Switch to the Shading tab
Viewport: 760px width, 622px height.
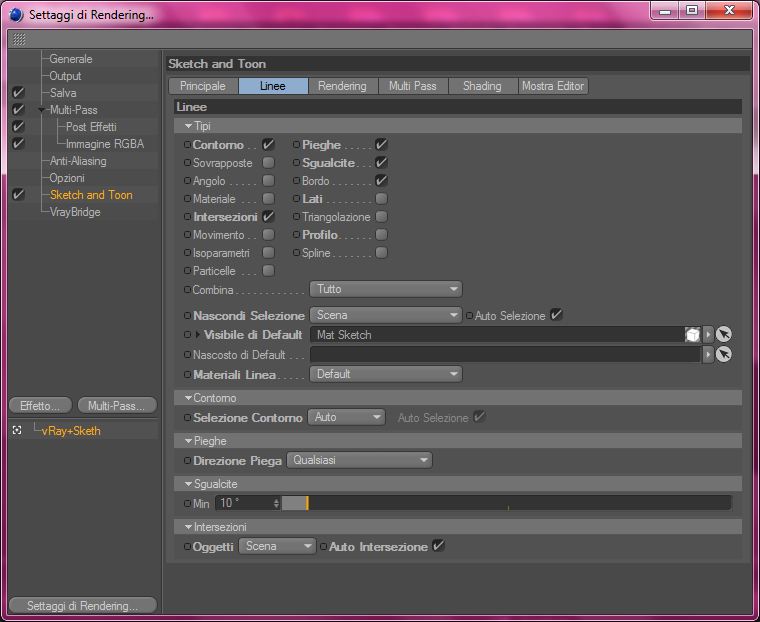(x=482, y=86)
